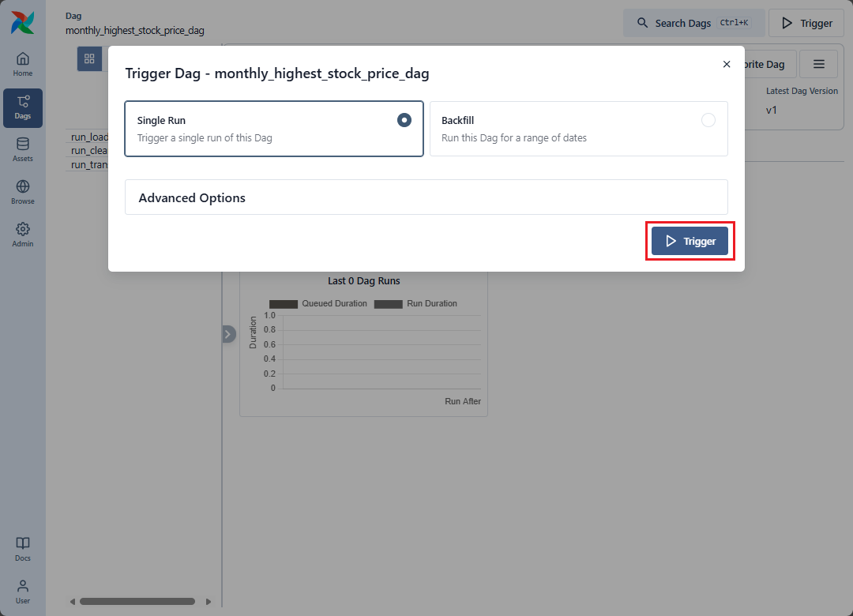This screenshot has height=616, width=853.
Task: Click the Search Dags field
Action: point(693,23)
